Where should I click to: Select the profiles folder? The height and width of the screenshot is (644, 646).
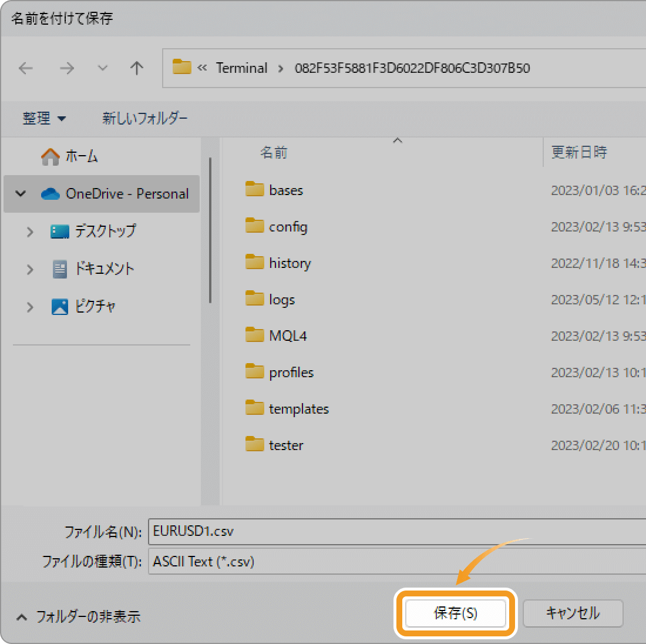point(291,373)
